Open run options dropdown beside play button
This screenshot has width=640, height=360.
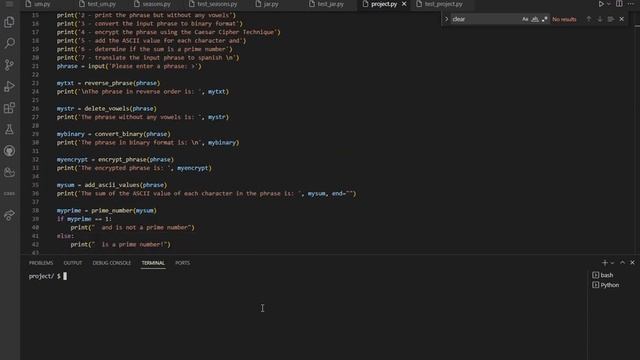click(609, 4)
